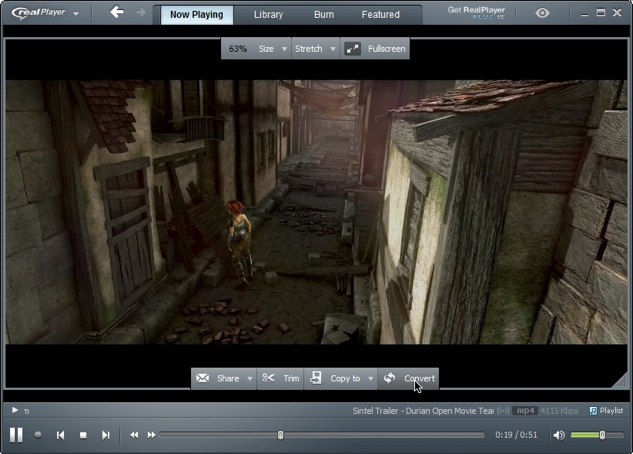This screenshot has width=633, height=454.
Task: Click the playback seek bar handle
Action: 280,435
